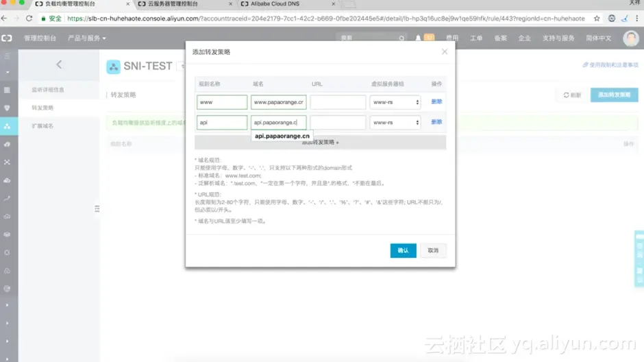Open the server group dropdown in api row
The width and height of the screenshot is (644, 362).
point(395,123)
